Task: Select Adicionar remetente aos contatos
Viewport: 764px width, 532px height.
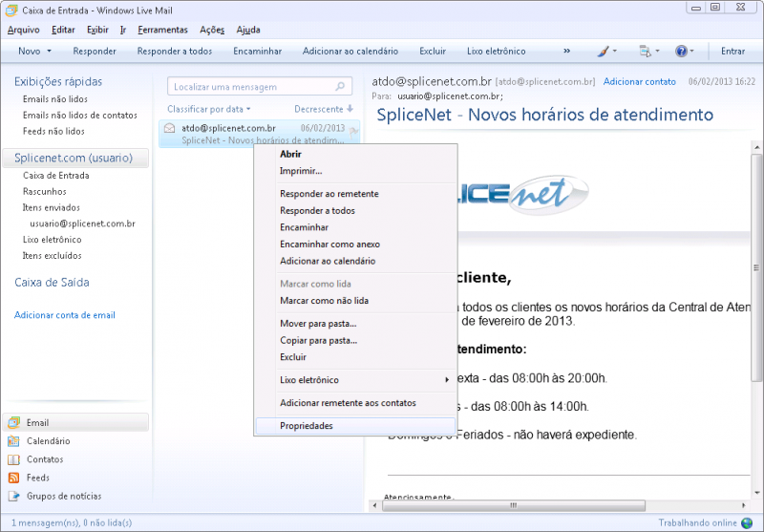Action: 354,403
